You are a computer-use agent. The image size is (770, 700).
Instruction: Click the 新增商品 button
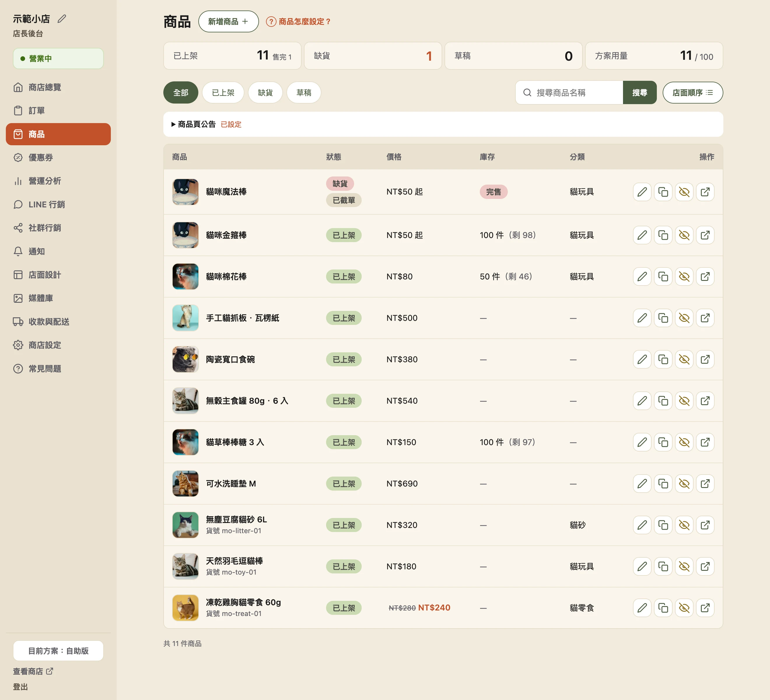(228, 22)
